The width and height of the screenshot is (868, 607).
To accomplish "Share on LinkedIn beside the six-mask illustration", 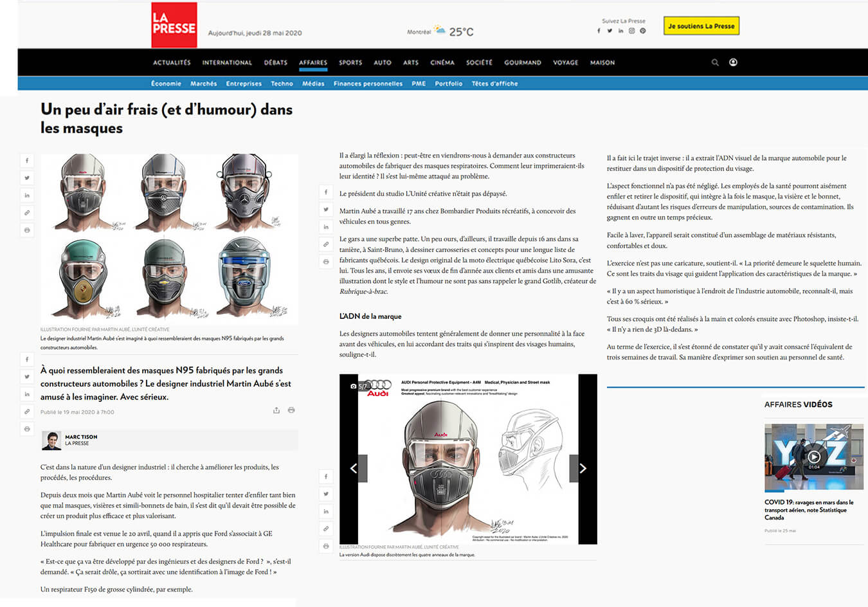I will (27, 195).
